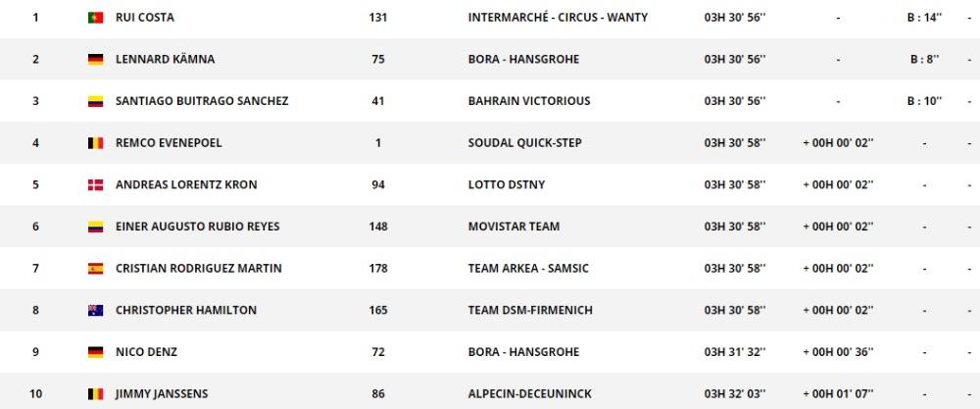980x409 pixels.
Task: Click the Belgian flag beside Remco Evenepoel
Action: tap(95, 143)
